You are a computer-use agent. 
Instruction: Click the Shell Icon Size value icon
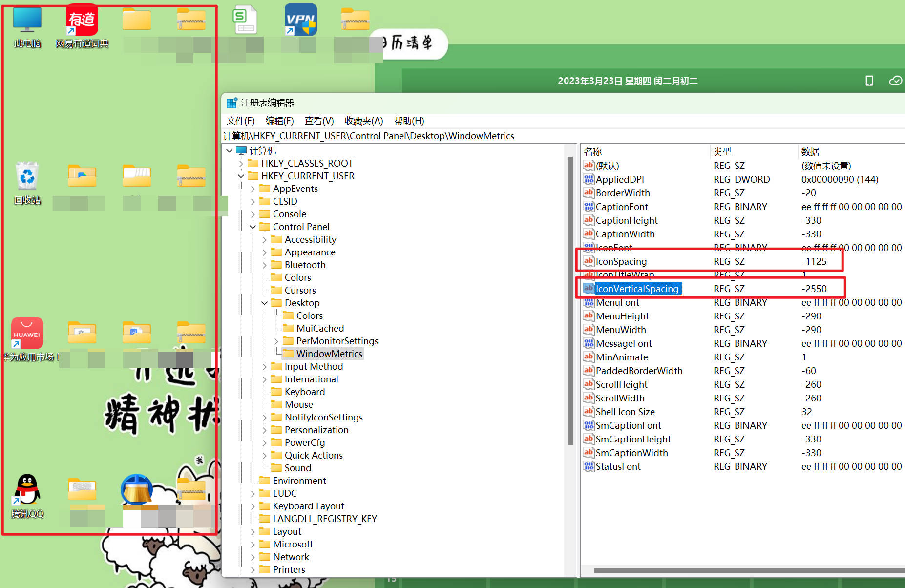tap(589, 412)
